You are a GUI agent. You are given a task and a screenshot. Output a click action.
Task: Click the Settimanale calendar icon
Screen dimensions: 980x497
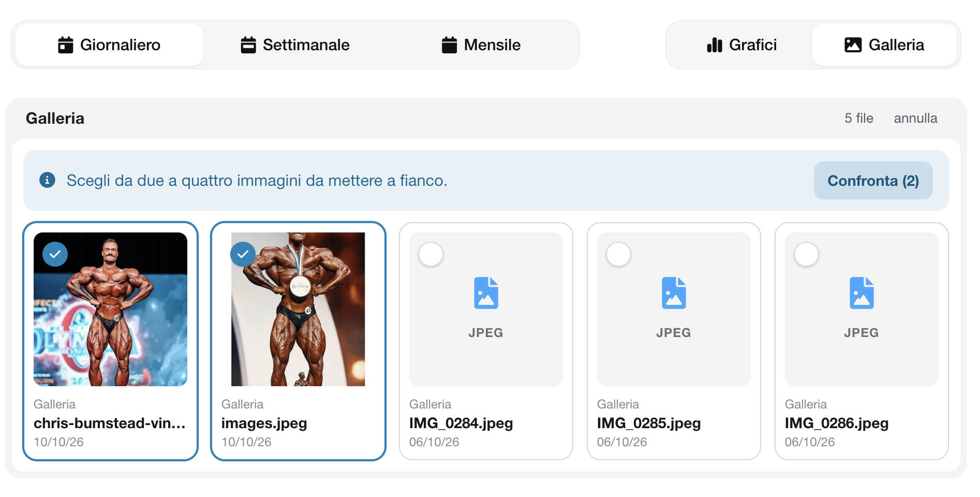pyautogui.click(x=248, y=45)
